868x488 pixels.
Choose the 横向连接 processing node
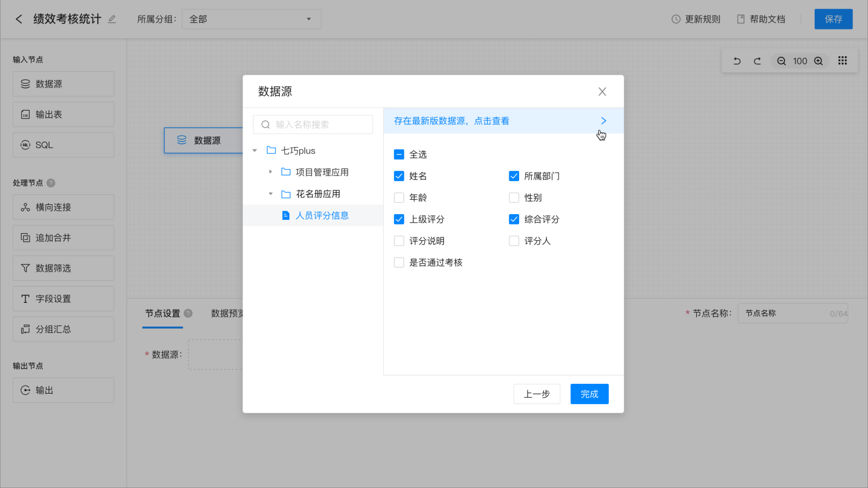pos(64,207)
